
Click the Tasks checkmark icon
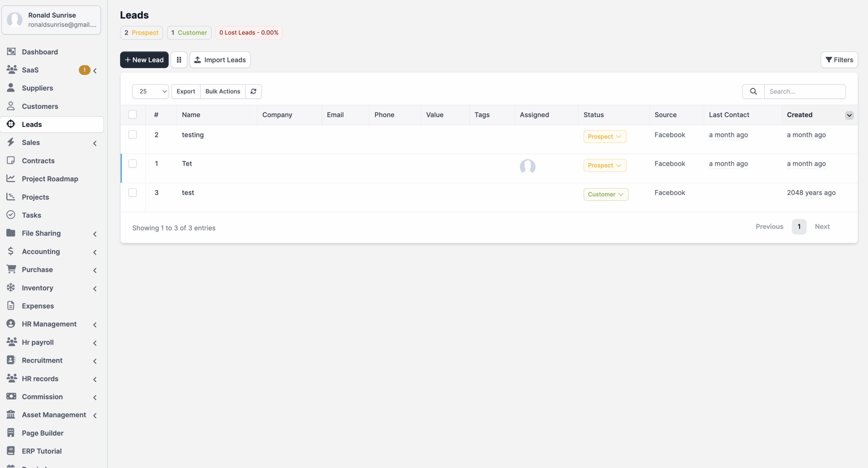click(11, 215)
